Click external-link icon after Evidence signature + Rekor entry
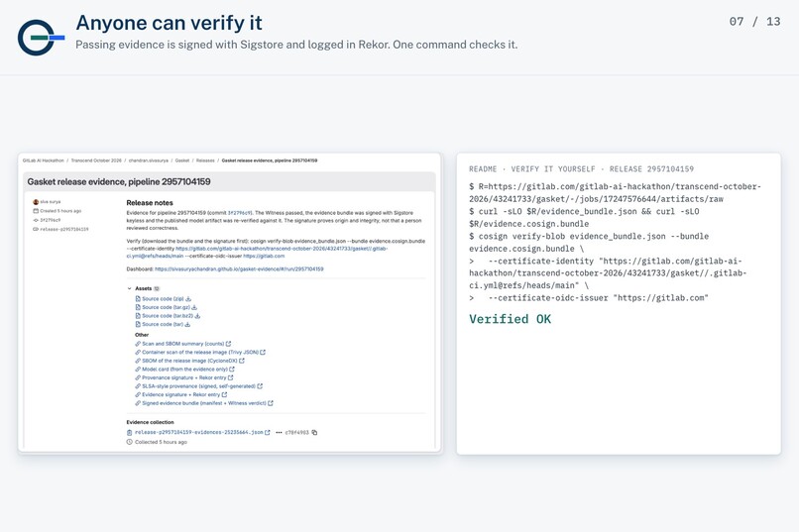The height and width of the screenshot is (532, 799). [225, 394]
